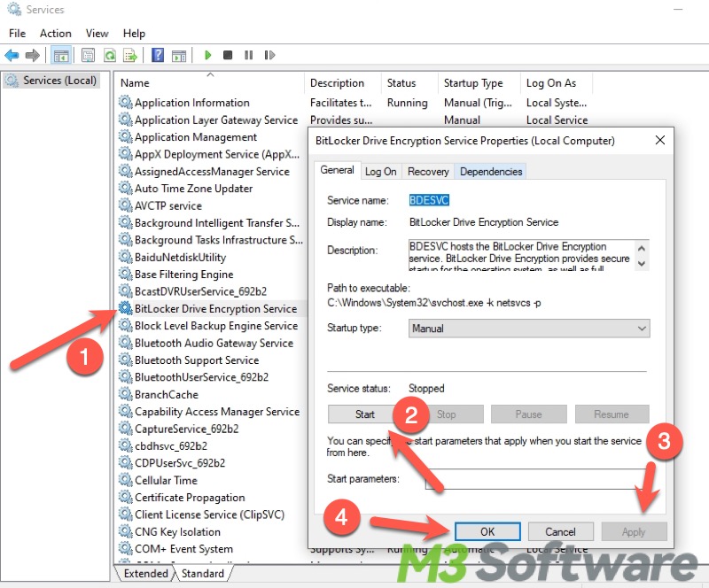Image resolution: width=709 pixels, height=588 pixels.
Task: Open the File menu
Action: [17, 34]
